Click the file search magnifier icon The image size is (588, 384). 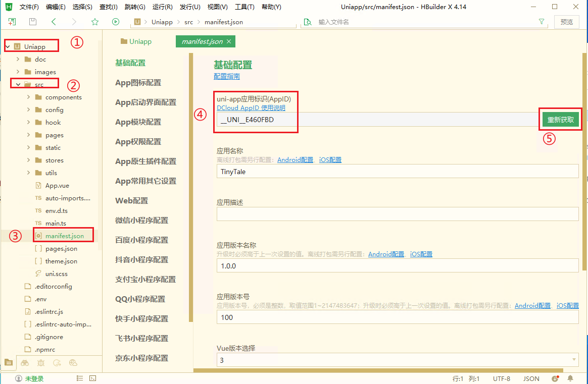click(x=308, y=22)
